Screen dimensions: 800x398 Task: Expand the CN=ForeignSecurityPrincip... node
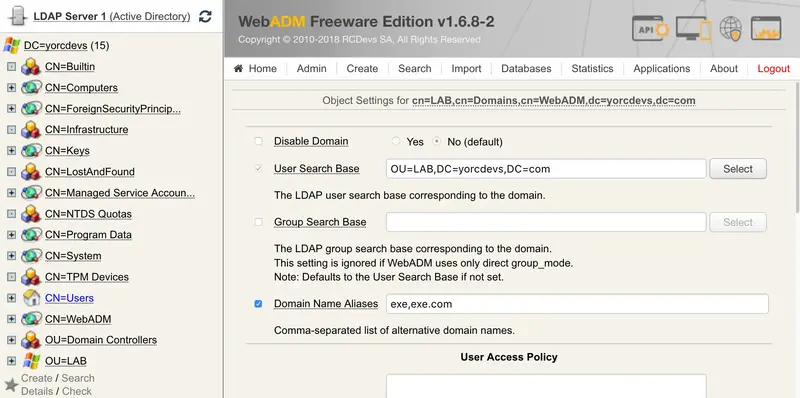[x=11, y=109]
